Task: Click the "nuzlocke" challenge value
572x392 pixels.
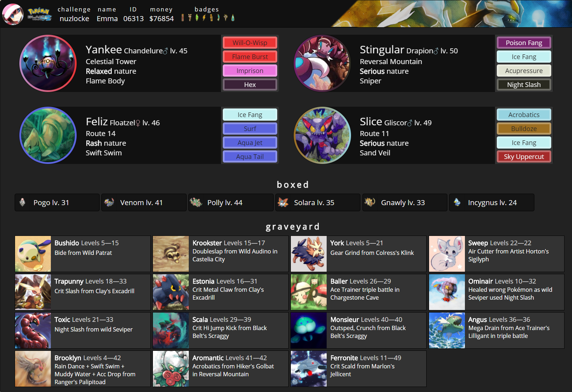Action: [74, 19]
